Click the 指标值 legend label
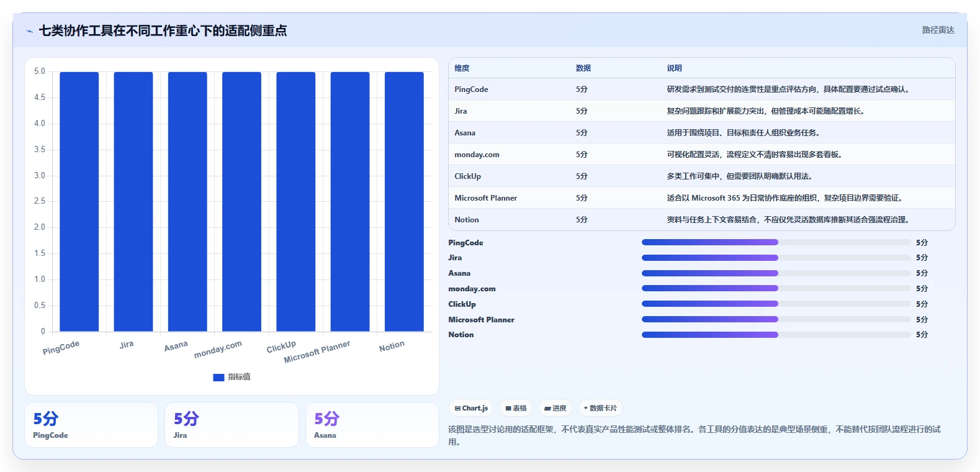Viewport: 980px width, 472px height. 239,377
